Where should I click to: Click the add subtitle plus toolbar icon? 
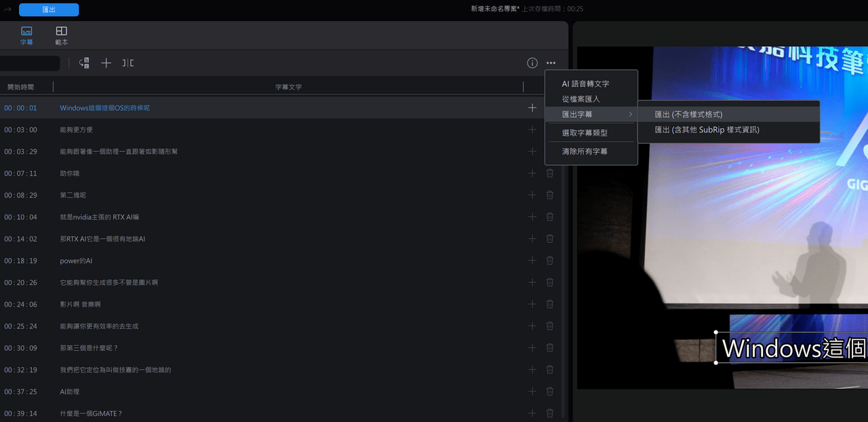click(106, 63)
